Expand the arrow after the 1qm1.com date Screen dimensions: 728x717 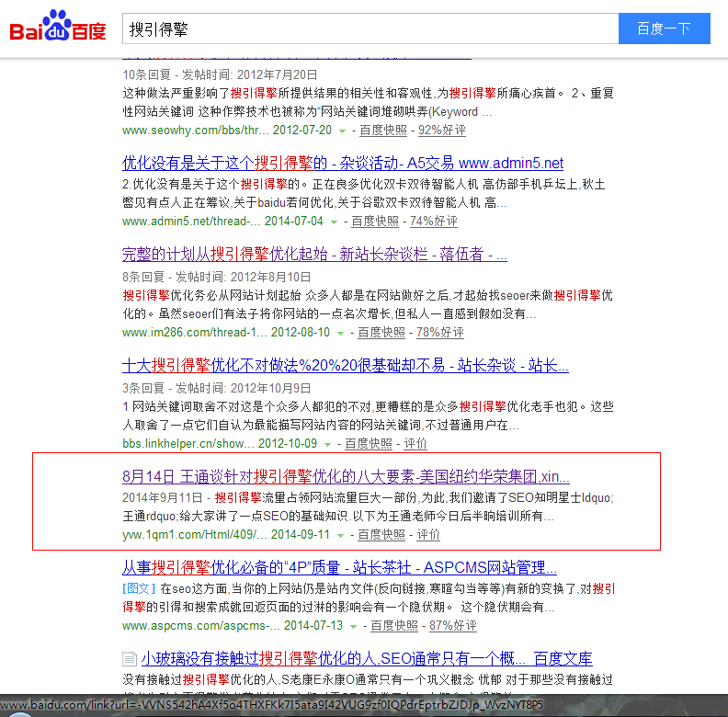[340, 535]
